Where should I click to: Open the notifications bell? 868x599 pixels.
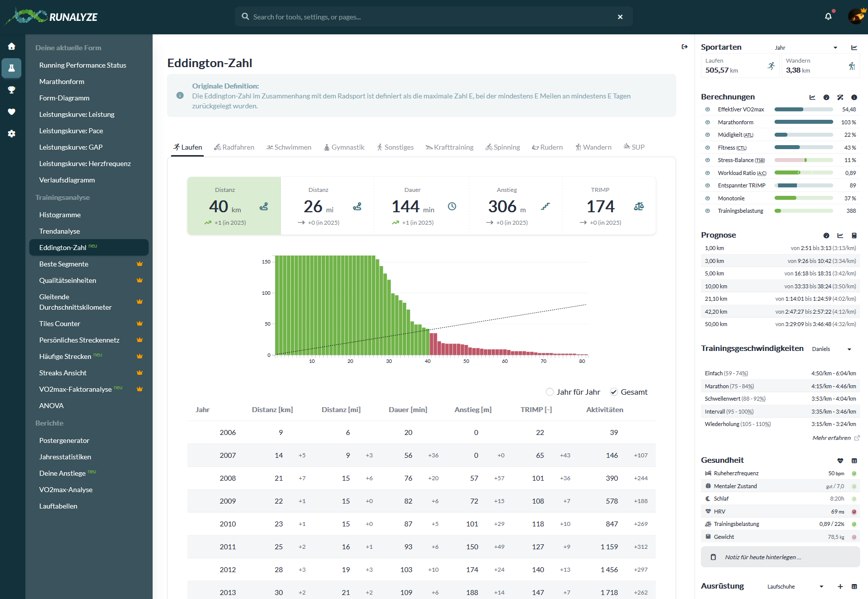(828, 16)
